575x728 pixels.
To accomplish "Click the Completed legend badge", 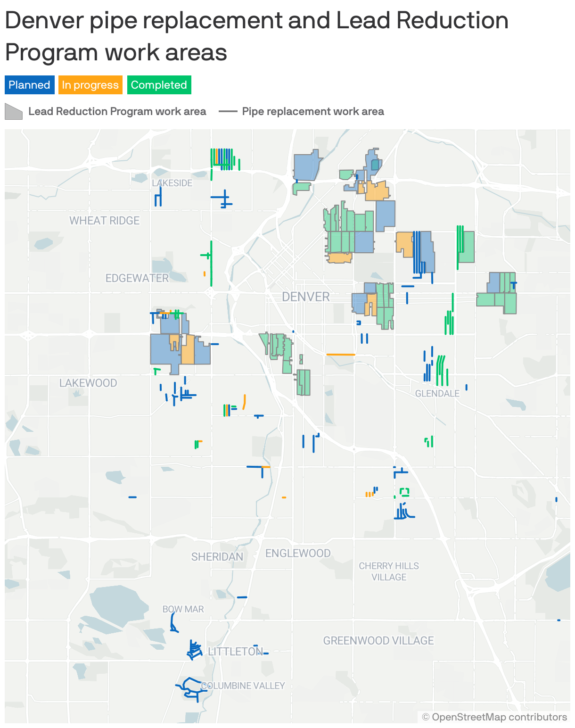I will point(159,85).
